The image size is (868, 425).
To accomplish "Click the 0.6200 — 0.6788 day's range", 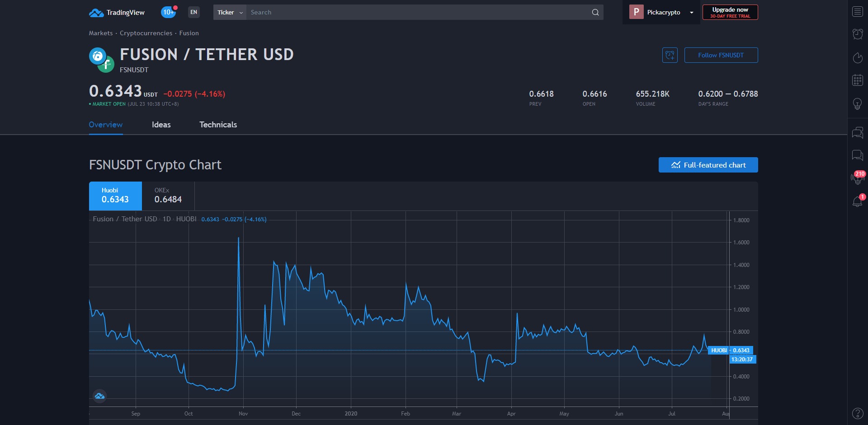I will [728, 94].
